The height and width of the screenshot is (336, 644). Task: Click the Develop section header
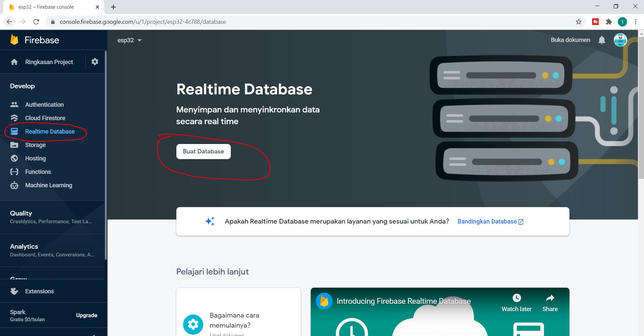tap(22, 86)
